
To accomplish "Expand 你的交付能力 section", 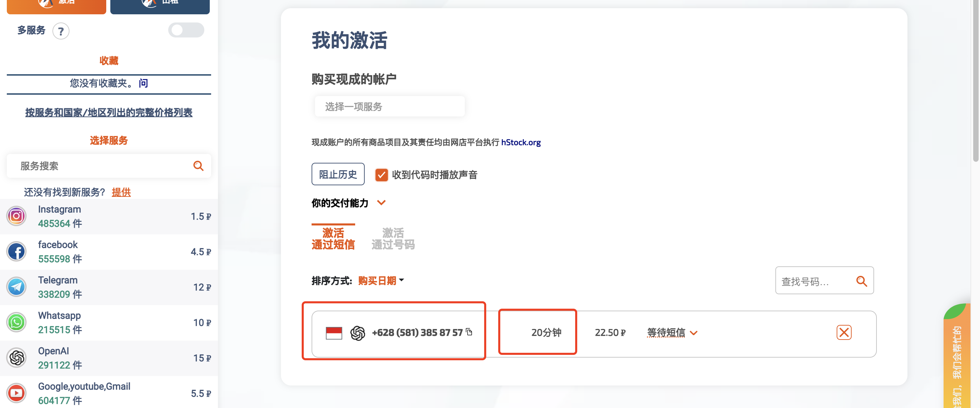I will coord(381,203).
